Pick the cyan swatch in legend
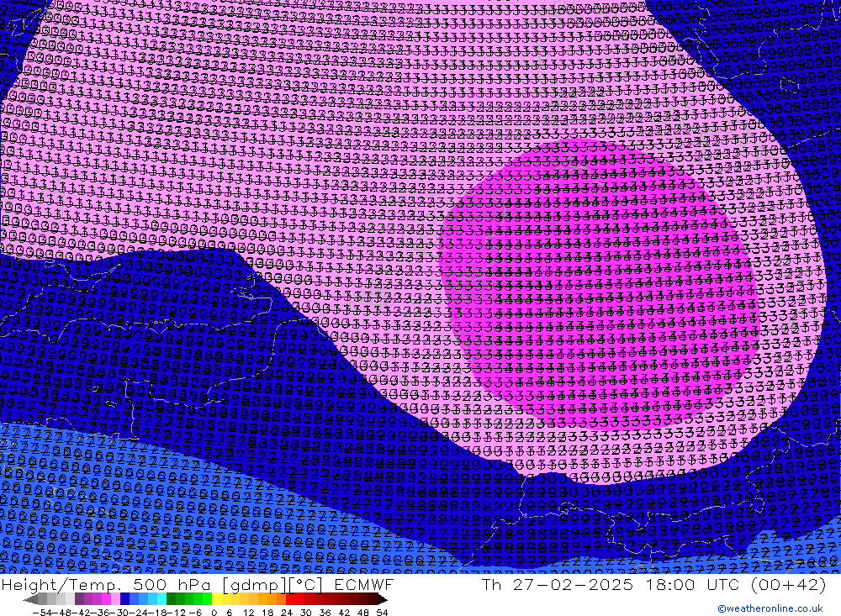Viewport: 841px width, 616px height. click(x=161, y=599)
